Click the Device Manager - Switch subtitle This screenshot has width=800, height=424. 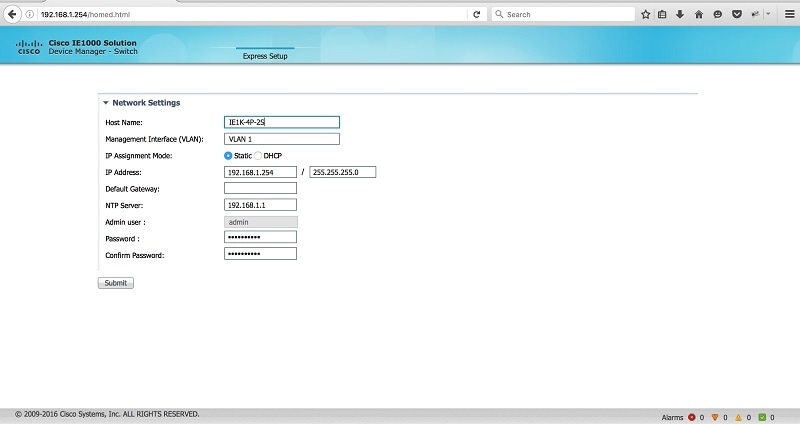(93, 52)
